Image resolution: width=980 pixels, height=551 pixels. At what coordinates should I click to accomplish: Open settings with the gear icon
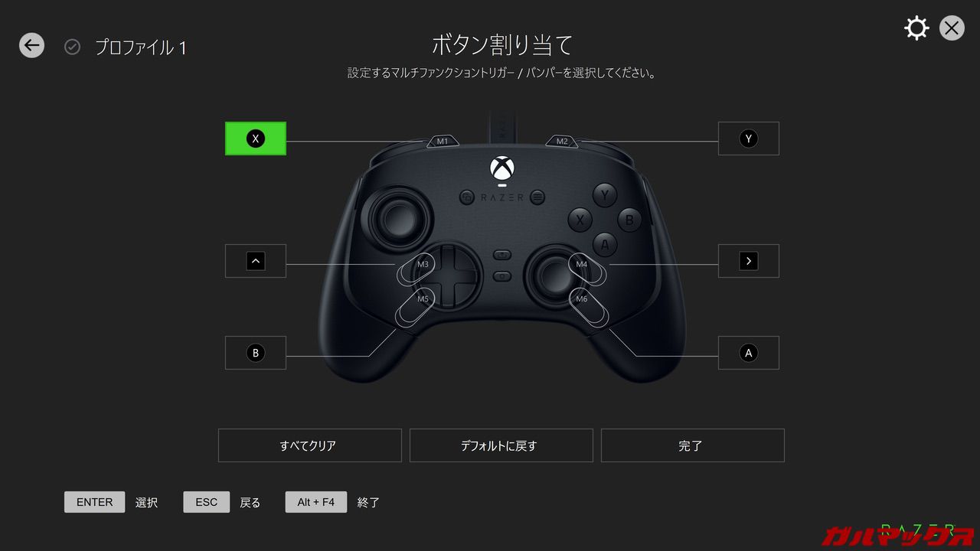click(x=916, y=28)
